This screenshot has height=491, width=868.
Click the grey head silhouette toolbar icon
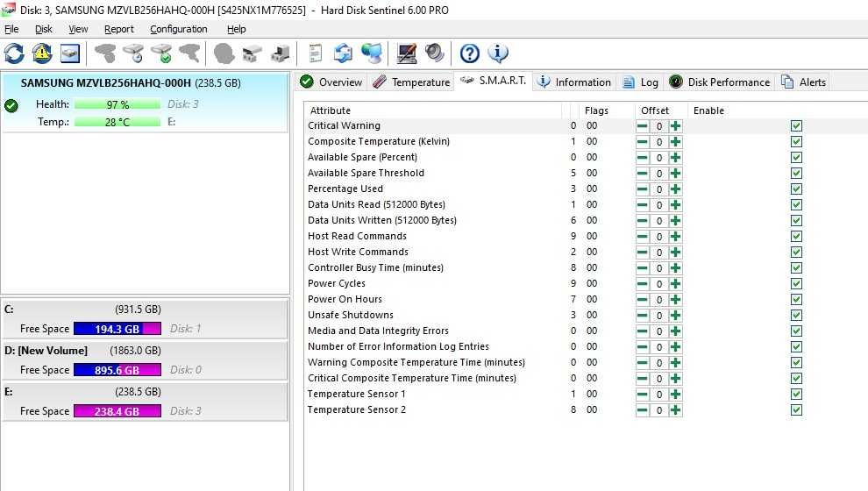click(x=224, y=53)
